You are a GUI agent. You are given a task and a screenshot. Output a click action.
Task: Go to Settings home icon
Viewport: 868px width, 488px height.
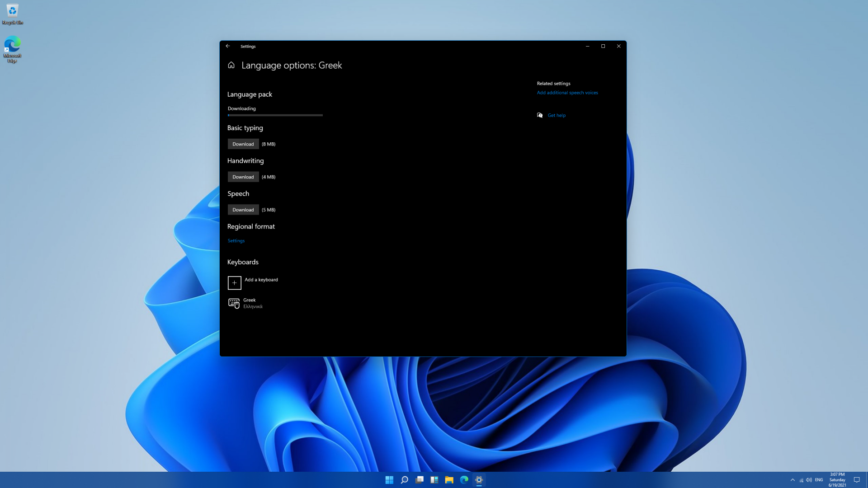[x=231, y=65]
